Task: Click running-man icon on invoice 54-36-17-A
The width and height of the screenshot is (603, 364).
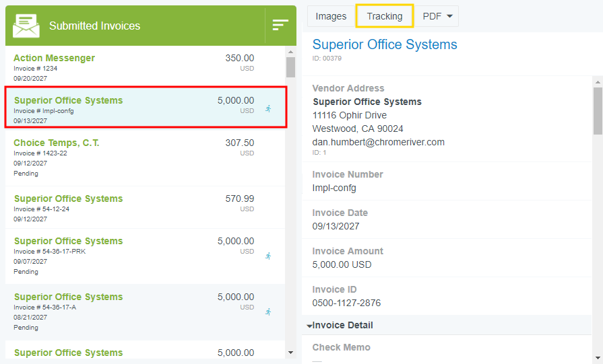Action: pyautogui.click(x=268, y=312)
